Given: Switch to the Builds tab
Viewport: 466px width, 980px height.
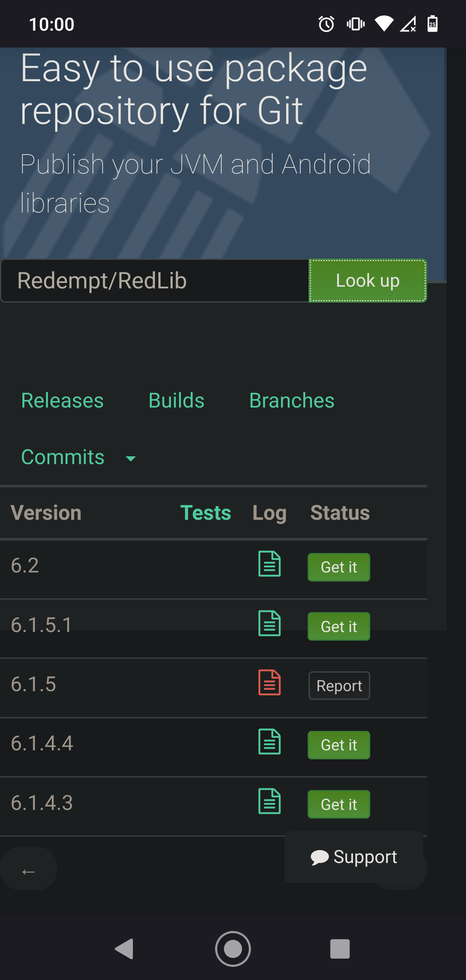Looking at the screenshot, I should [176, 401].
